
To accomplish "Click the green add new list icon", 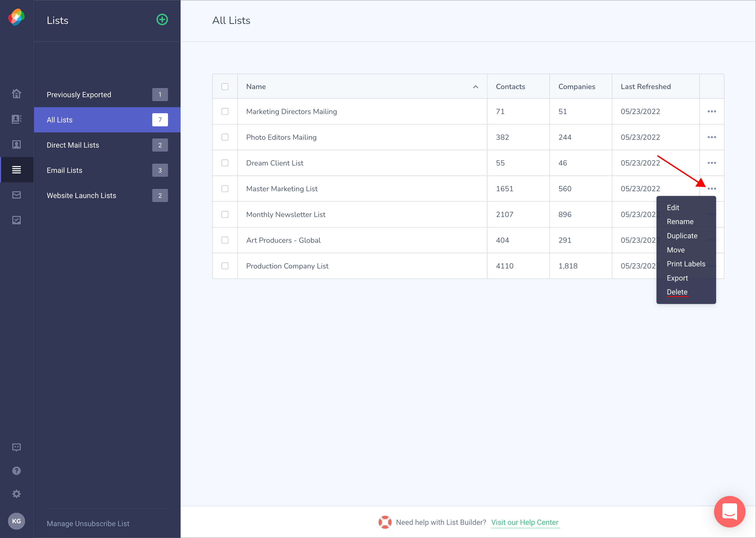I will (162, 19).
